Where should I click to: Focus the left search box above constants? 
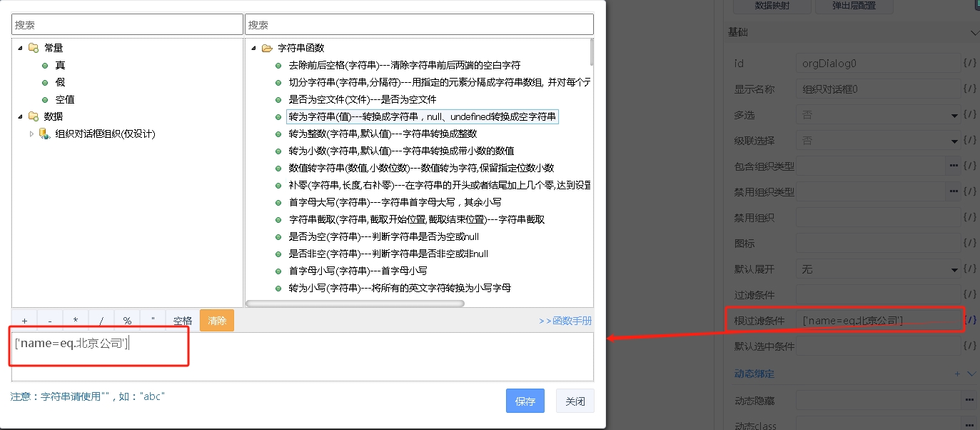pyautogui.click(x=127, y=24)
